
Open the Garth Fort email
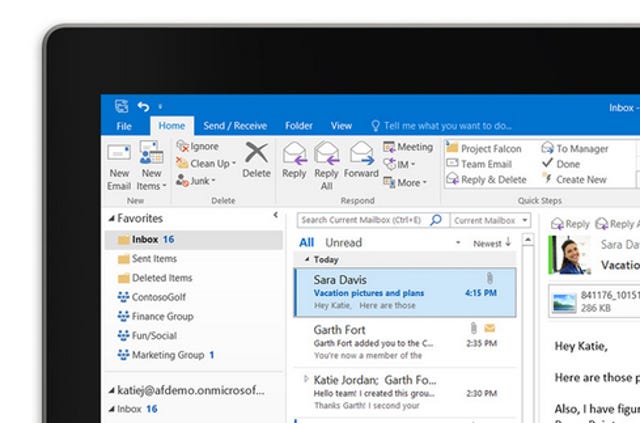(x=405, y=342)
